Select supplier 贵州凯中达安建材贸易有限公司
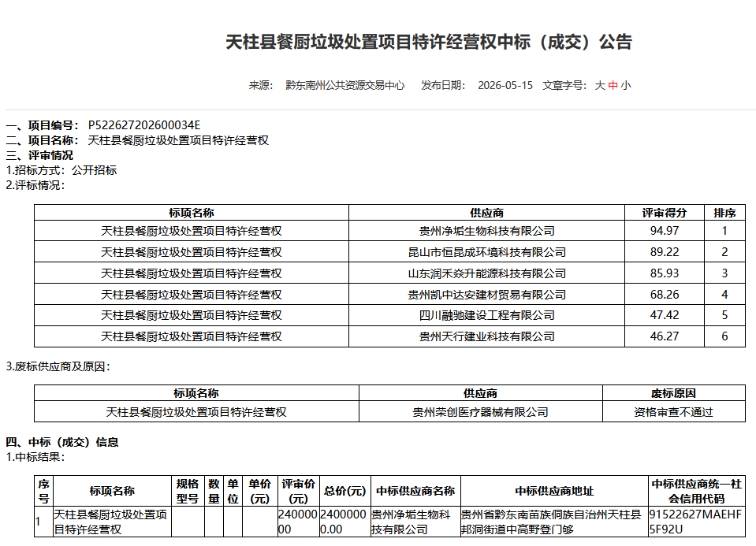This screenshot has height=546, width=756. click(487, 295)
